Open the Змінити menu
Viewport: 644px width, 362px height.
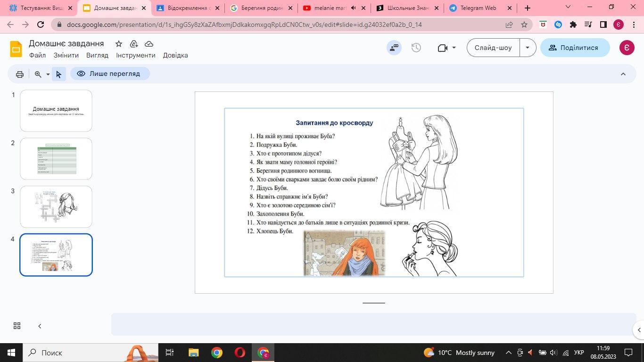pos(66,55)
